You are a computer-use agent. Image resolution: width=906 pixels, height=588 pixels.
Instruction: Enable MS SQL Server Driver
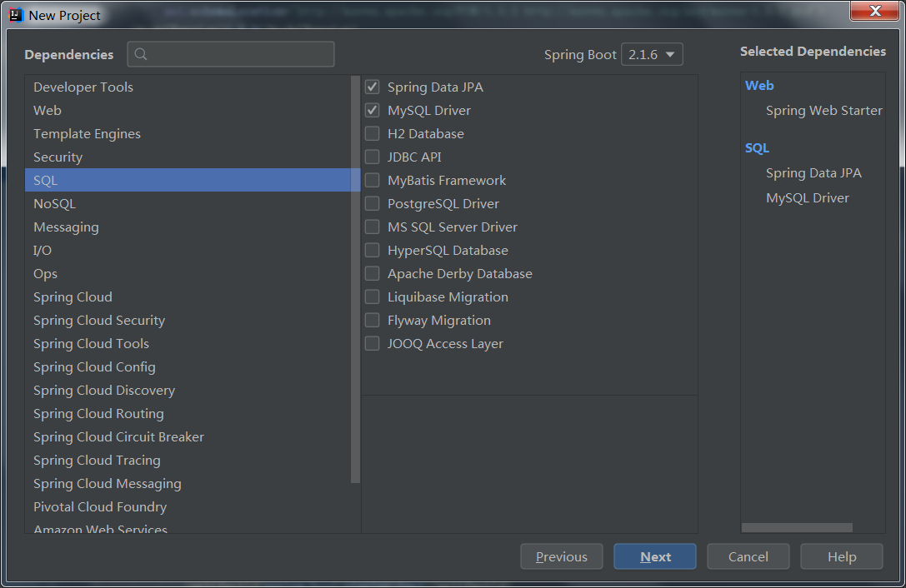tap(372, 227)
